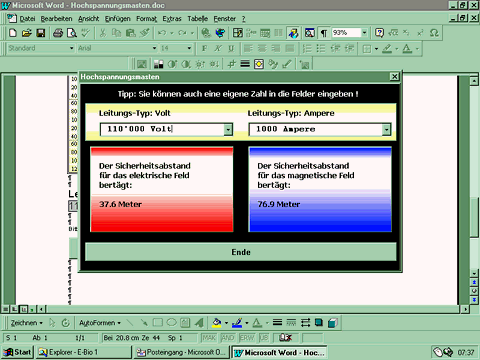Click the Ende button
This screenshot has height=360, width=480.
click(241, 252)
